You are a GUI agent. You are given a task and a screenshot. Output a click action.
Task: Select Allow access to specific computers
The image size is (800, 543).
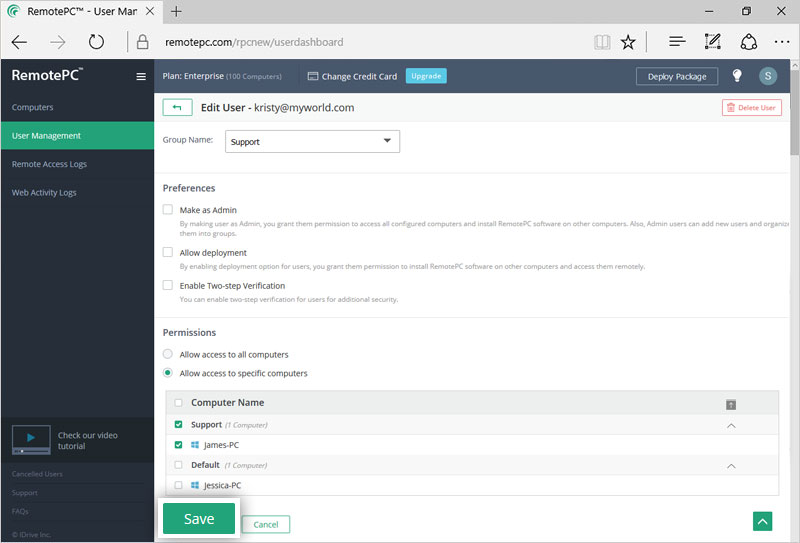(x=167, y=373)
